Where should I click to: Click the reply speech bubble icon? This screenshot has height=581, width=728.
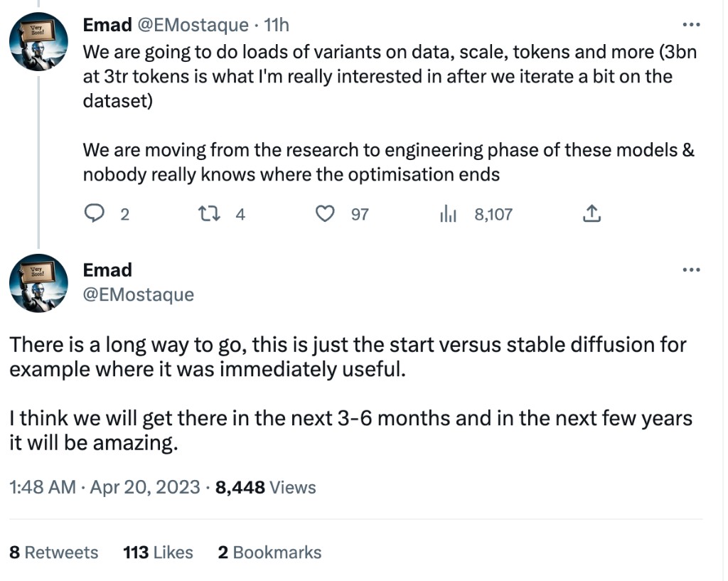click(95, 213)
